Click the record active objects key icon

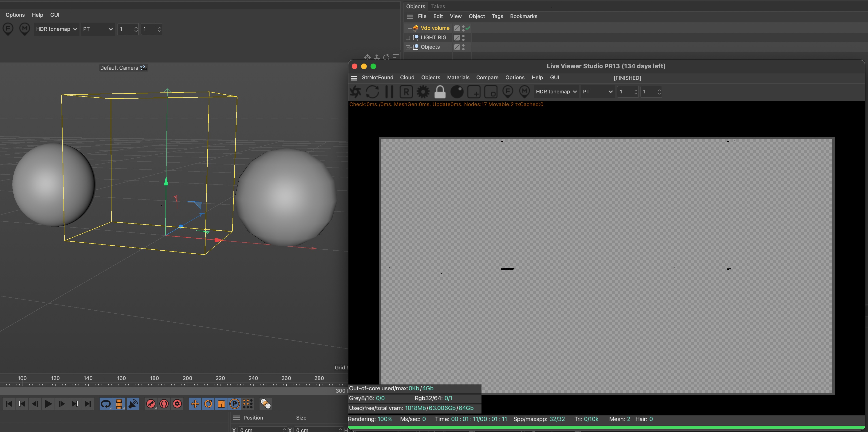151,404
